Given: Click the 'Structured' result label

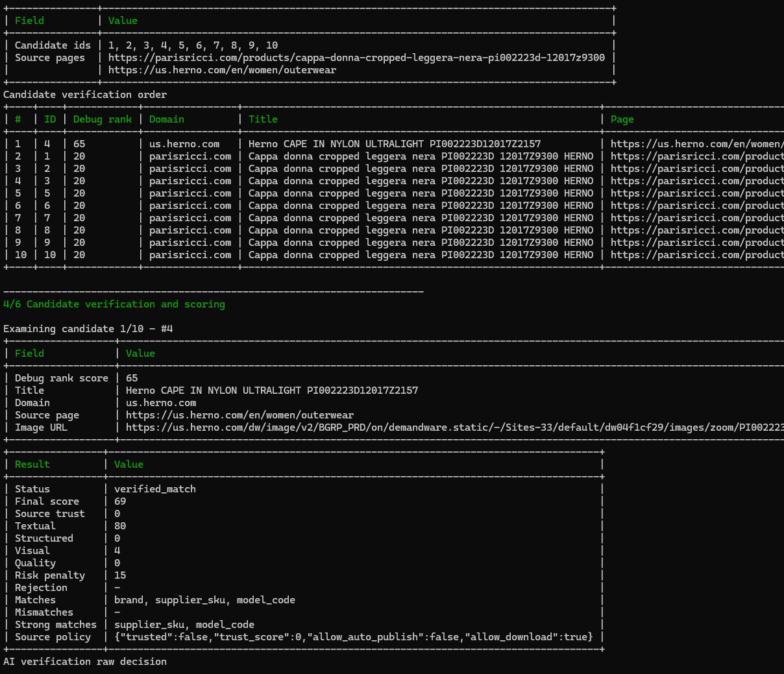Looking at the screenshot, I should pos(44,538).
